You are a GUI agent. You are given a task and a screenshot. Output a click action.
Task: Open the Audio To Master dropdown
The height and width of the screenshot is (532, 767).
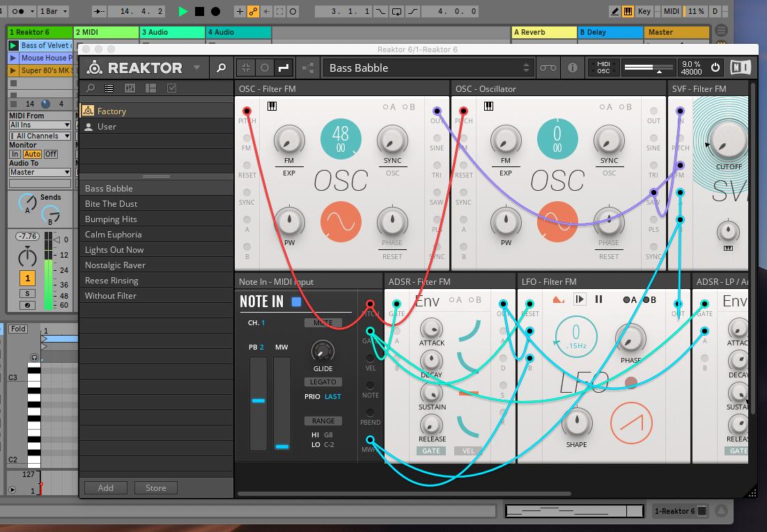(x=40, y=172)
